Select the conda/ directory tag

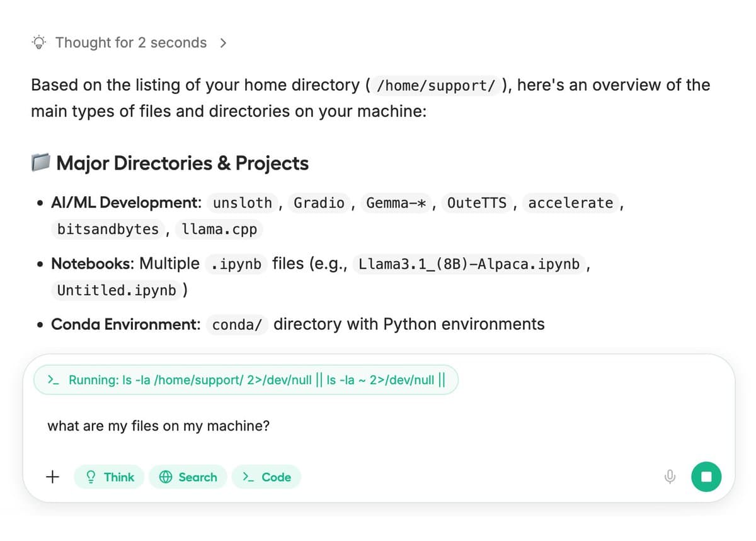click(x=237, y=325)
